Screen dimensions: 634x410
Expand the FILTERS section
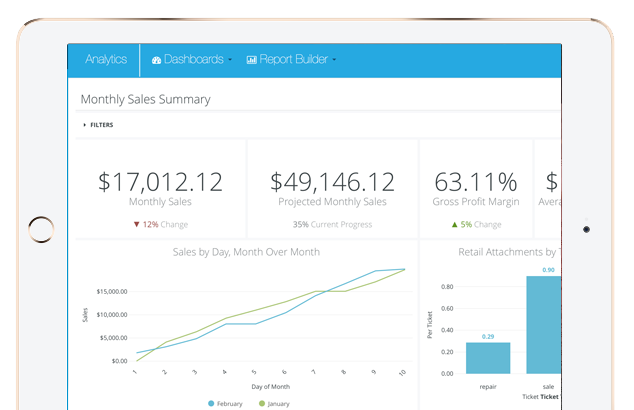tap(98, 125)
